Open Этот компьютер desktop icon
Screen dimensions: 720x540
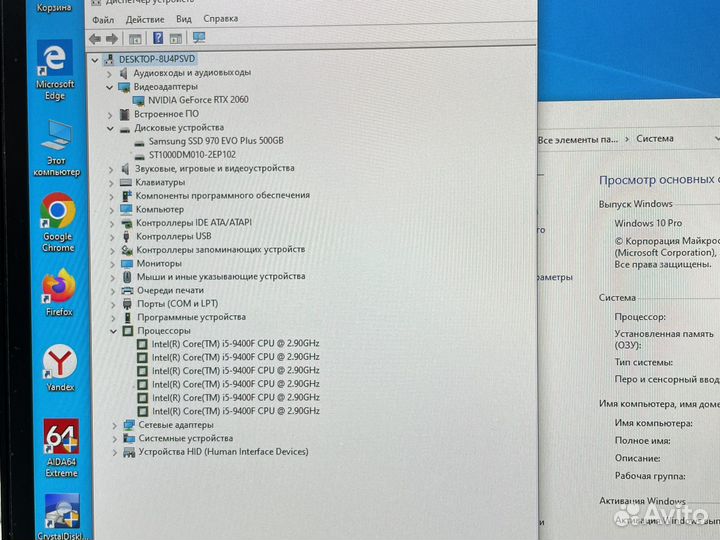tap(56, 148)
